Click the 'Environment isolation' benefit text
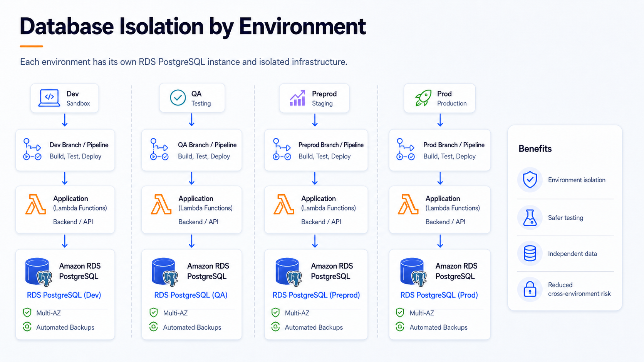Image resolution: width=644 pixels, height=362 pixels. [x=577, y=180]
